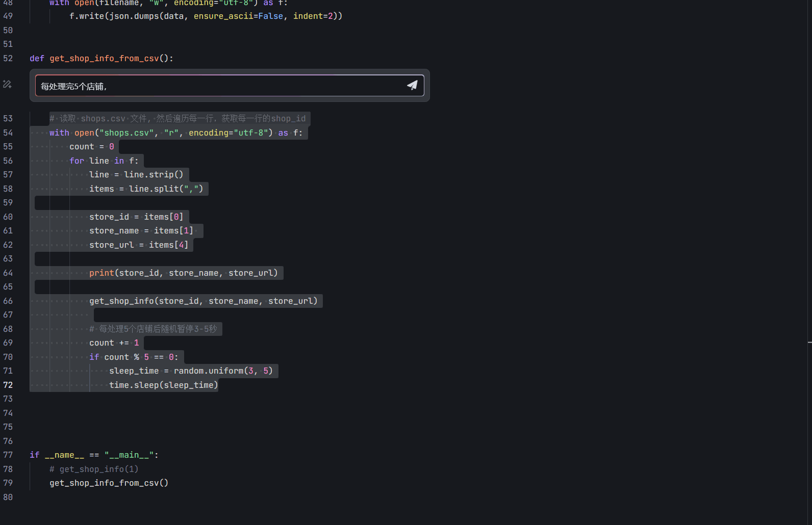
Task: Focus the inline prompt text field
Action: coord(219,86)
